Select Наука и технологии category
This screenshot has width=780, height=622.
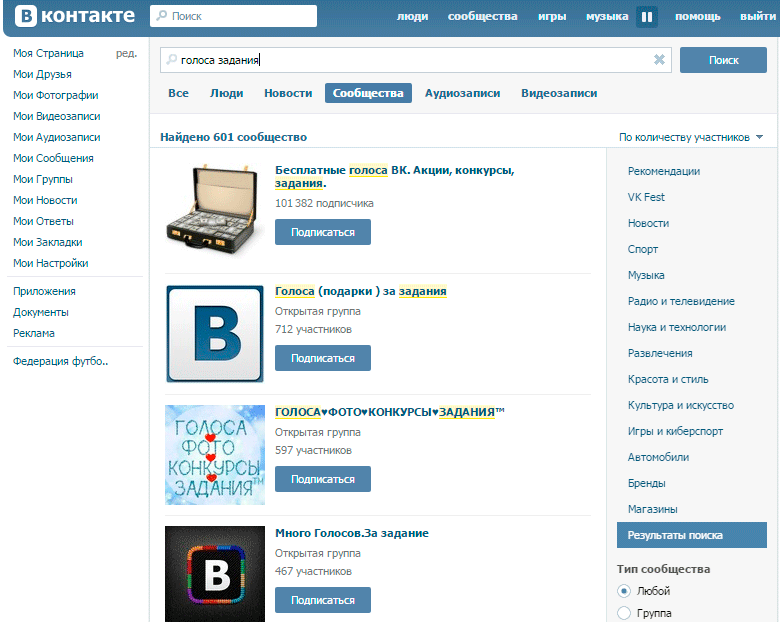677,327
